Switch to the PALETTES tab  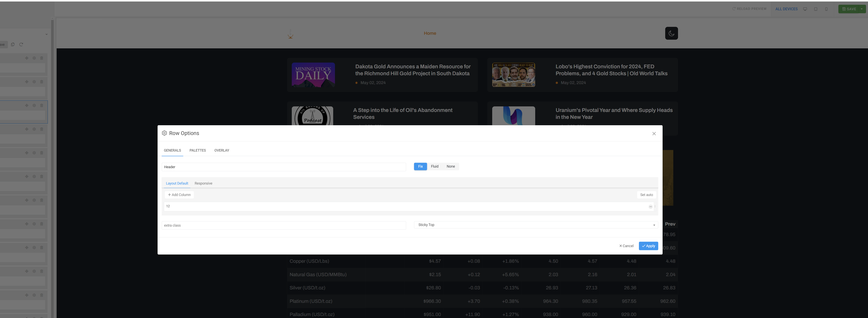[x=197, y=150]
